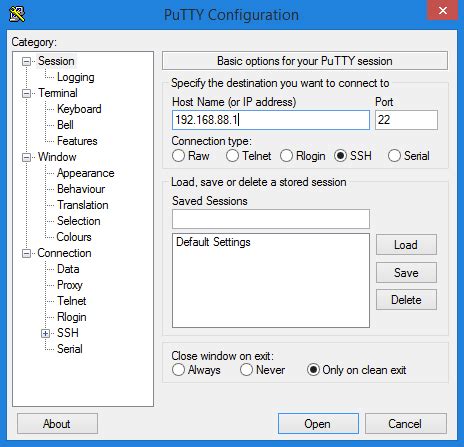This screenshot has width=464, height=447.
Task: Collapse the Terminal tree node
Action: 26,93
